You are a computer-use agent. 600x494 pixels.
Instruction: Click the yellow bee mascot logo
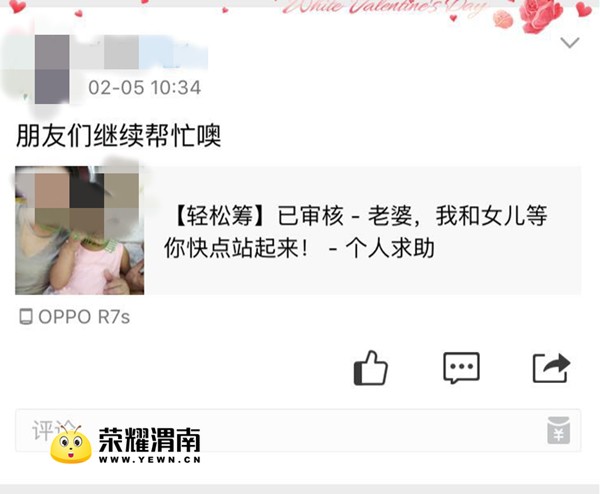tap(71, 445)
